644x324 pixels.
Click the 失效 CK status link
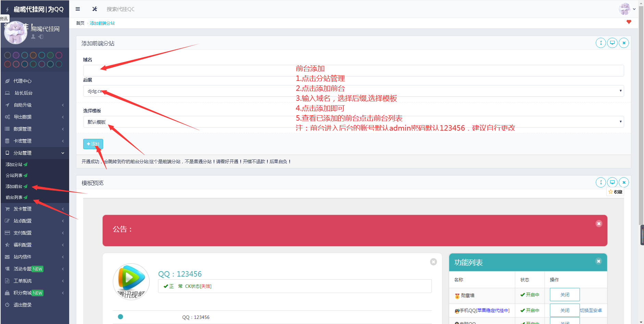pyautogui.click(x=206, y=286)
